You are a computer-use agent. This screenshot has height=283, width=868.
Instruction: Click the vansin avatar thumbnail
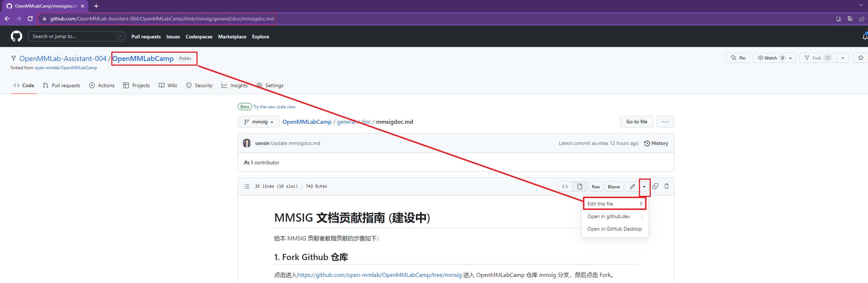(247, 143)
